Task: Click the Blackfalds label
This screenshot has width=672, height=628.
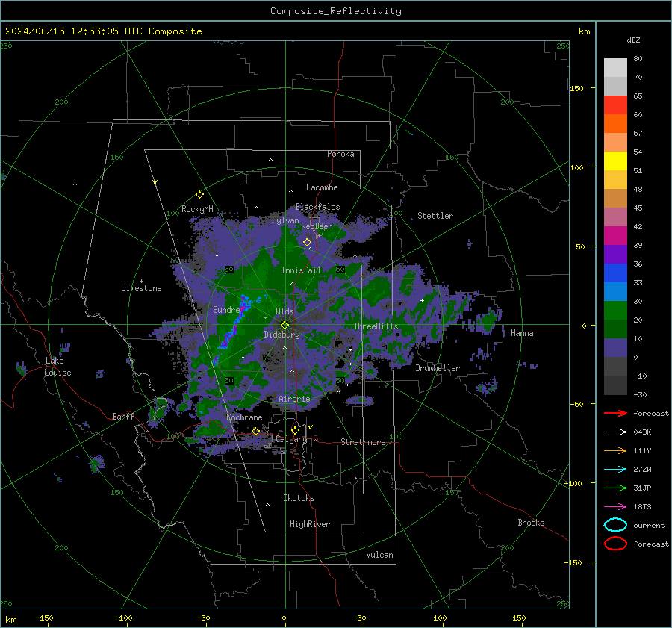Action: [x=317, y=207]
